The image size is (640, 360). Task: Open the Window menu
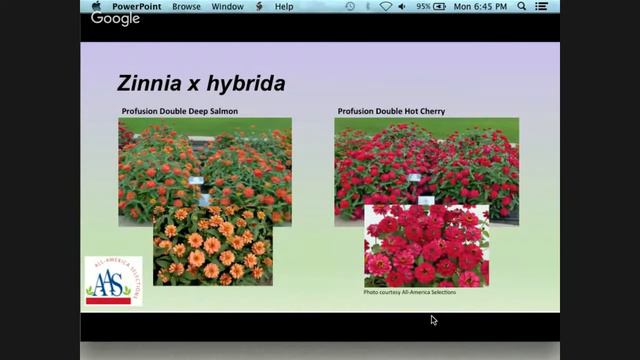coord(227,7)
